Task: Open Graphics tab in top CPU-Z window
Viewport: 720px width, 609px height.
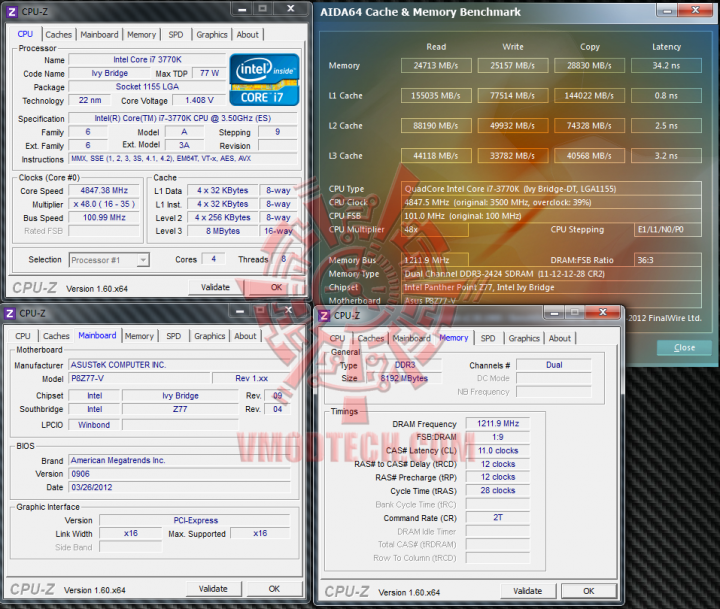Action: (x=212, y=34)
